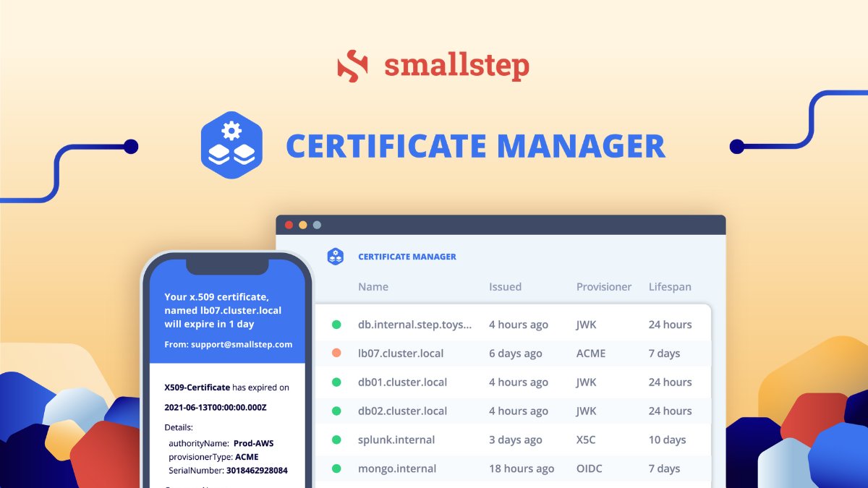Click the Name column header
Image resolution: width=868 pixels, height=488 pixels.
click(373, 286)
